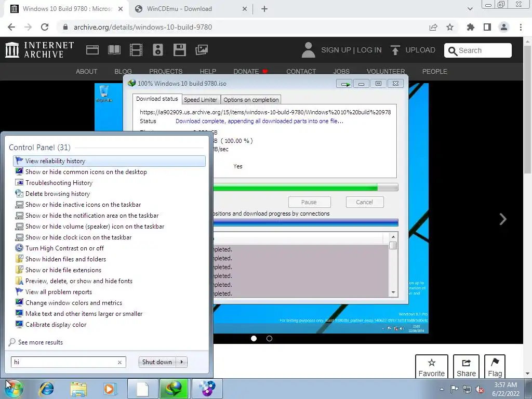
Task: Open the VOLUNTEER navigation link
Action: 386,72
